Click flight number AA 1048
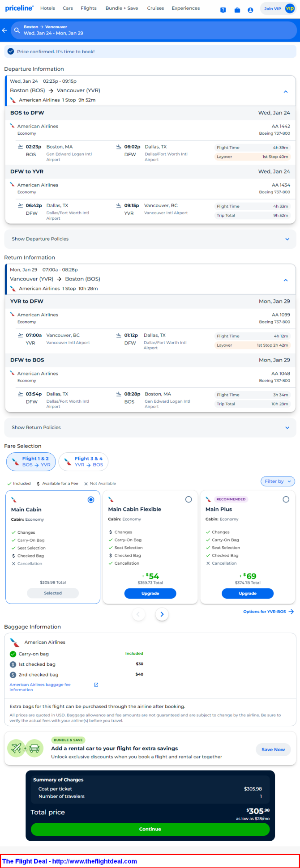Viewport: 300px width, 868px height. (281, 373)
